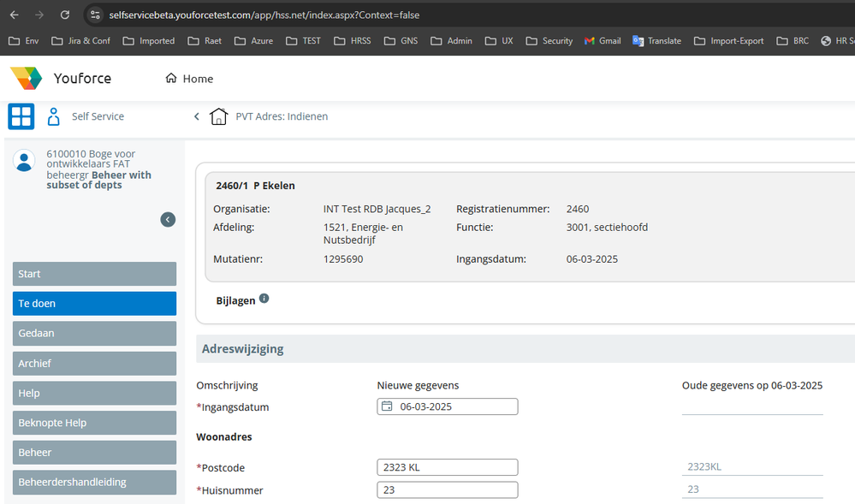This screenshot has width=855, height=504.
Task: Click Beheerdershandleiding in the sidebar
Action: pyautogui.click(x=94, y=482)
